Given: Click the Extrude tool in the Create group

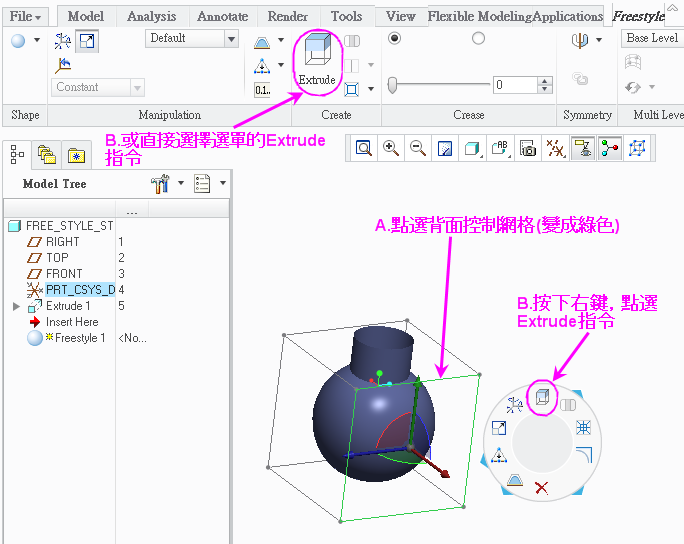Looking at the screenshot, I should tap(317, 60).
